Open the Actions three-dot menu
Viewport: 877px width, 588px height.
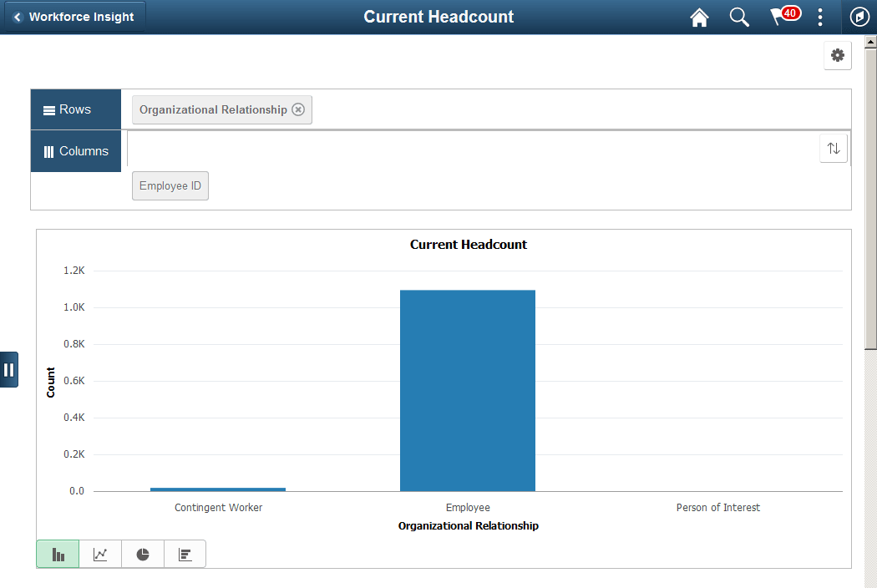820,17
